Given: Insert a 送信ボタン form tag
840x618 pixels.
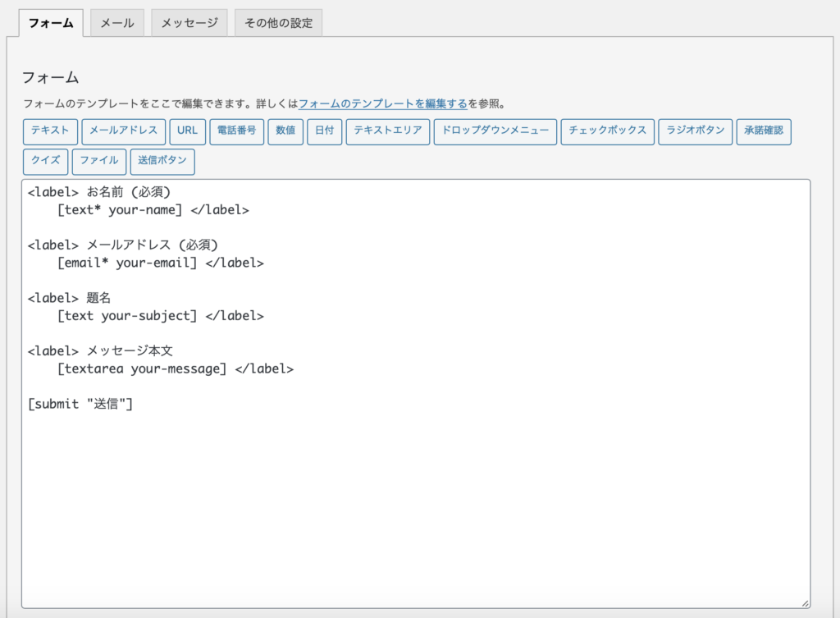Looking at the screenshot, I should click(162, 161).
